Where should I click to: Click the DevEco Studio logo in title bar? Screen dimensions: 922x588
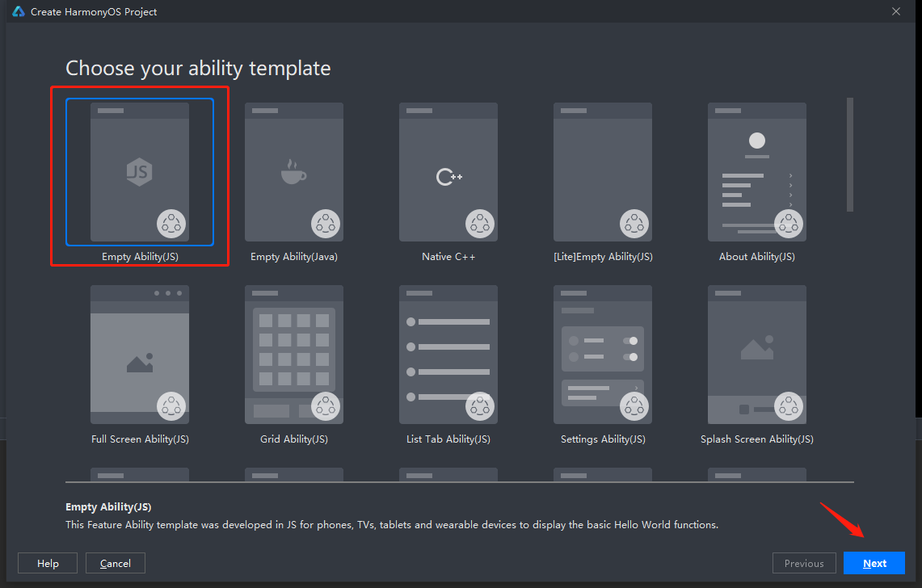click(x=19, y=11)
